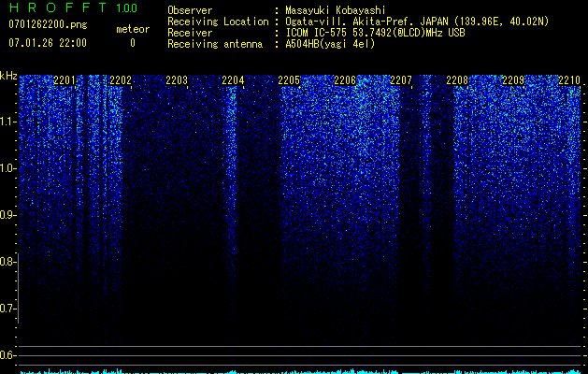
Task: Click the 1.0 kHz axis label
Action: pos(7,168)
